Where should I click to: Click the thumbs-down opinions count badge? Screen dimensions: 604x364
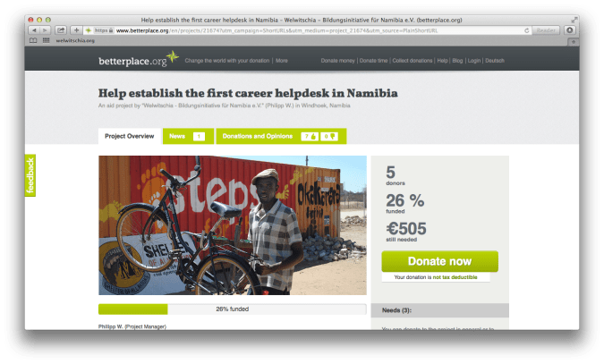pyautogui.click(x=328, y=136)
